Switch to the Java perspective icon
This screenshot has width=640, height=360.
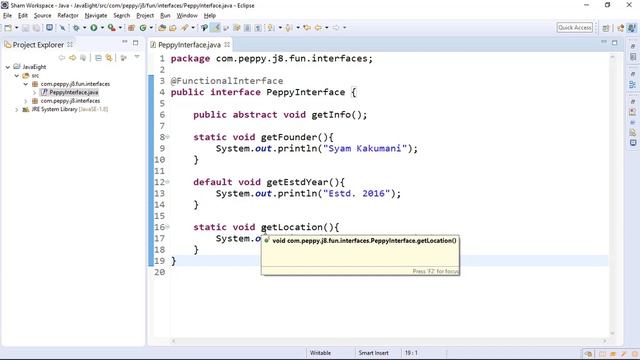[x=631, y=28]
